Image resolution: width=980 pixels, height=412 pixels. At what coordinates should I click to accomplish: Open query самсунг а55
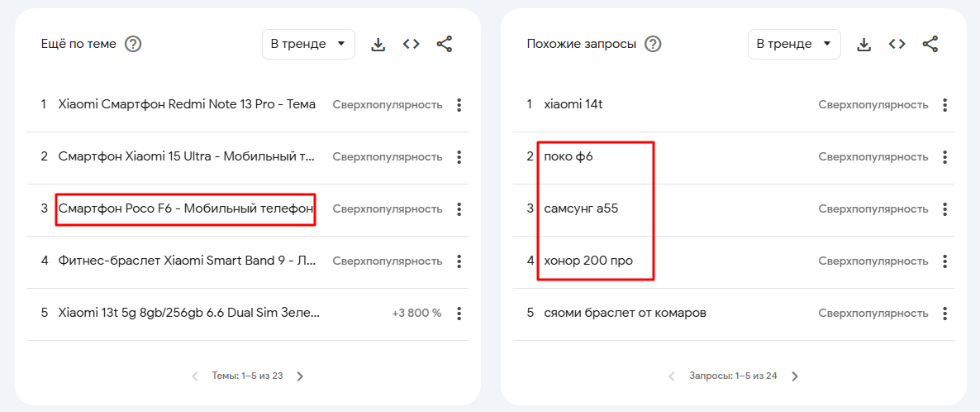[x=581, y=208]
